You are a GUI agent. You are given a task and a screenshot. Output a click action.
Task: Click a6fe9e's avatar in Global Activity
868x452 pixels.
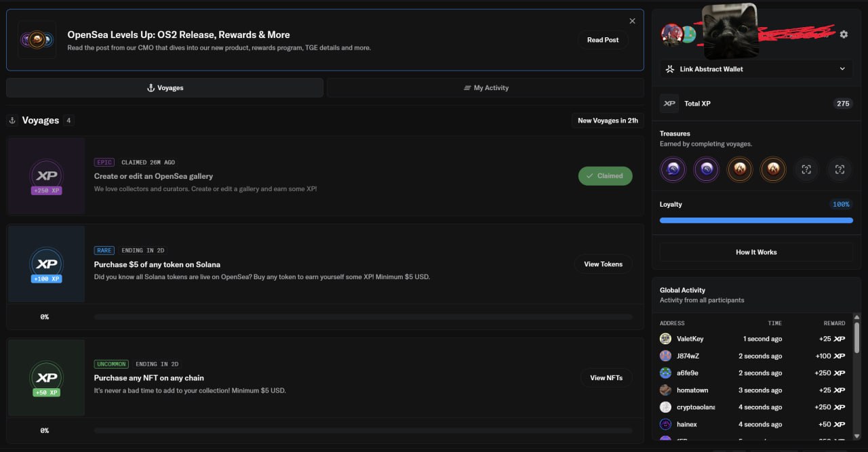[x=665, y=373]
